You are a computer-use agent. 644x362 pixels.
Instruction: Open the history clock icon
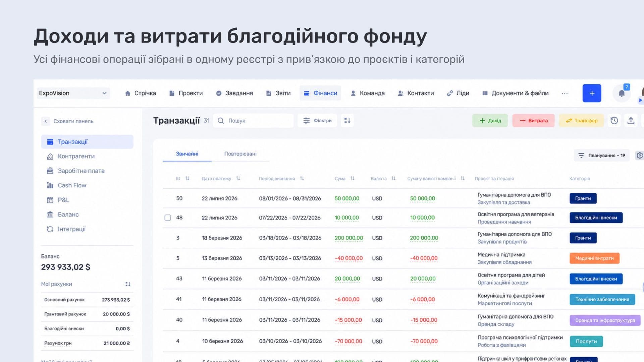[x=614, y=121]
